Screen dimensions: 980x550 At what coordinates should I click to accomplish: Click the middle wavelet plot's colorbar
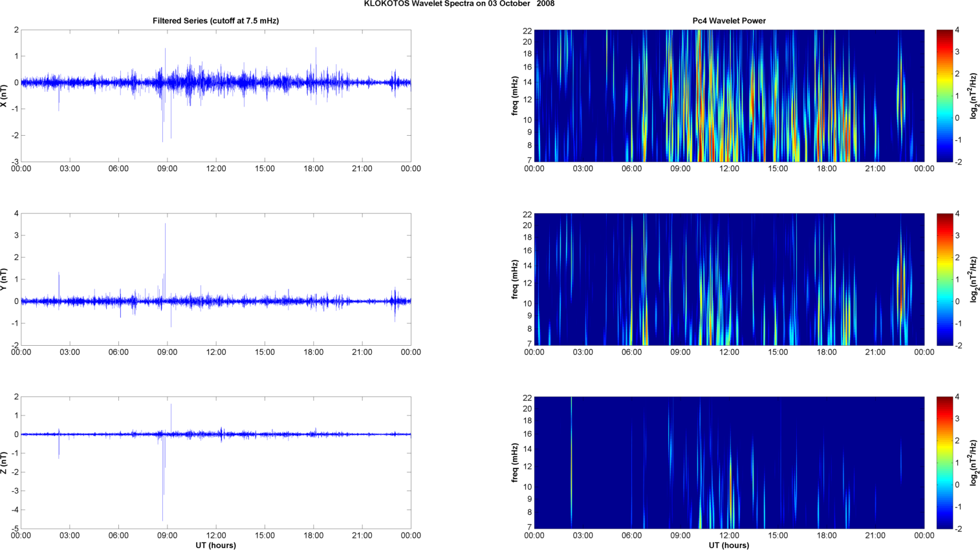(944, 279)
